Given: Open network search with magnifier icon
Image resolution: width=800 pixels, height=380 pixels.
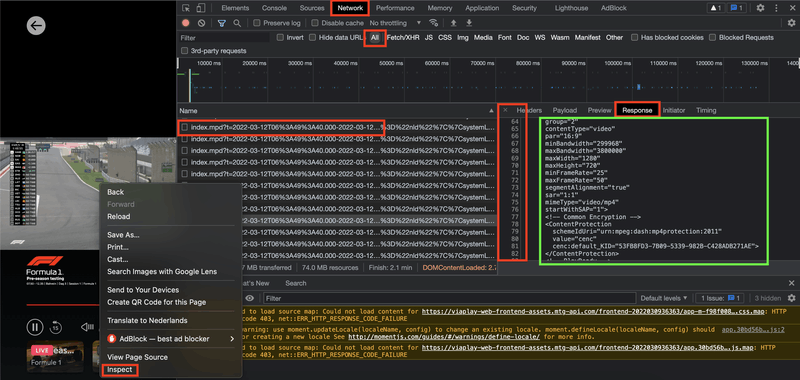Looking at the screenshot, I should click(x=237, y=23).
